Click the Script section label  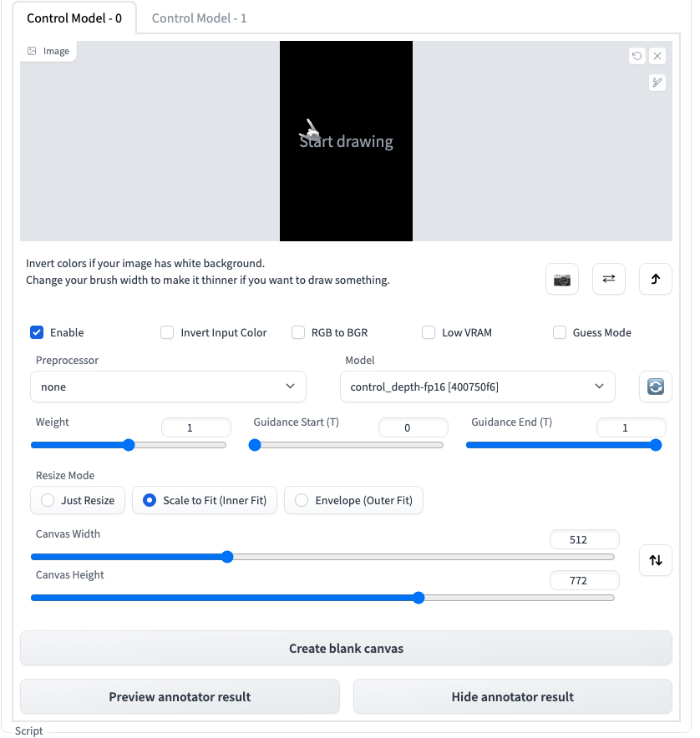[x=28, y=730]
